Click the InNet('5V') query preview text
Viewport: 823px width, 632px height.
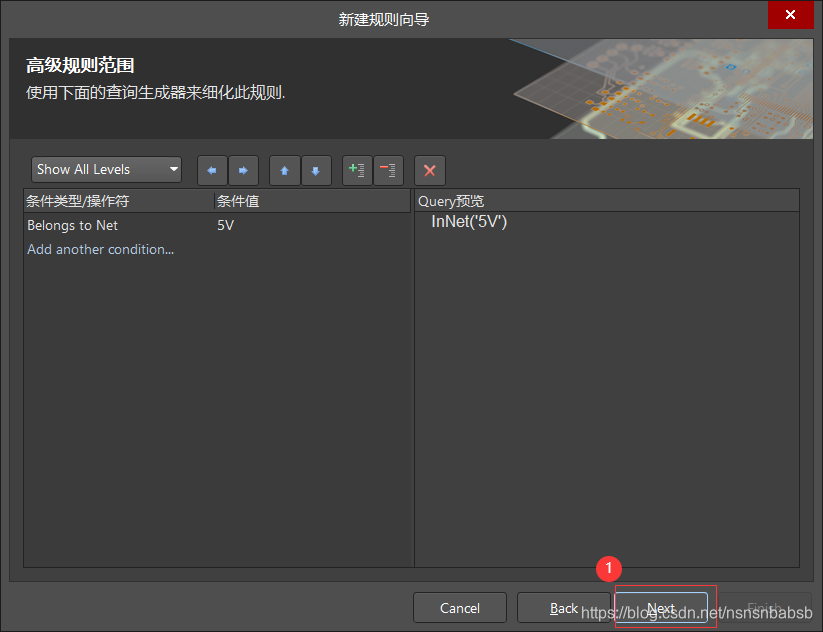469,222
